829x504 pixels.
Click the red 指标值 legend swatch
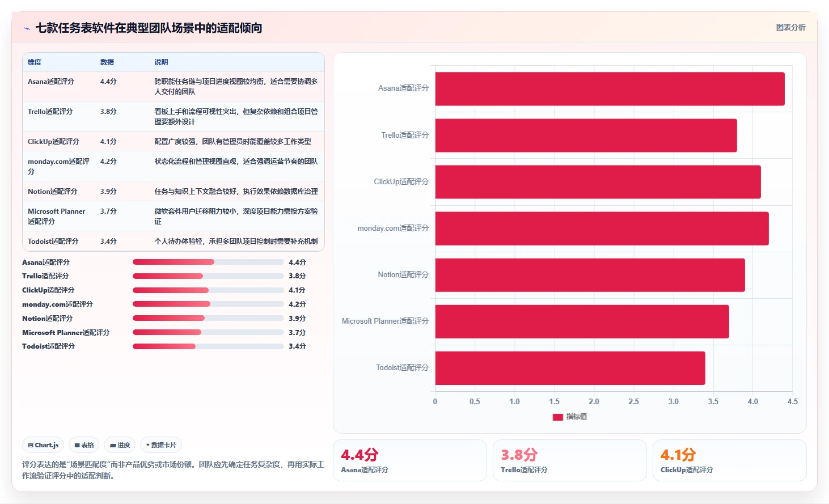558,417
